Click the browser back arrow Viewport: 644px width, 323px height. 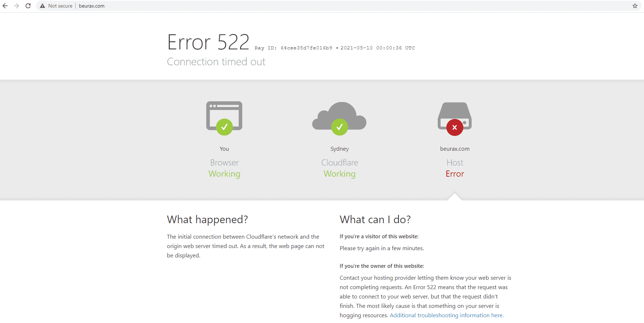pos(5,6)
